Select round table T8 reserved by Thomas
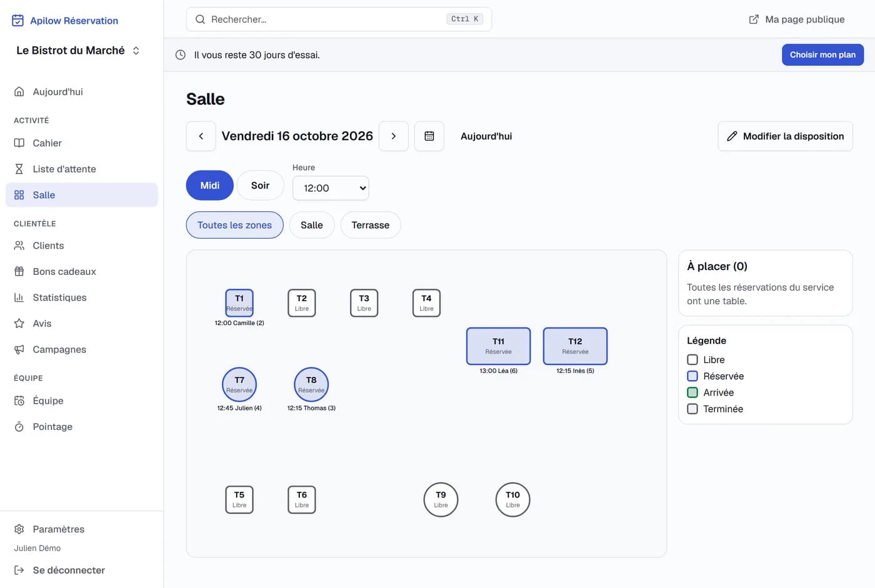875x588 pixels. point(311,384)
